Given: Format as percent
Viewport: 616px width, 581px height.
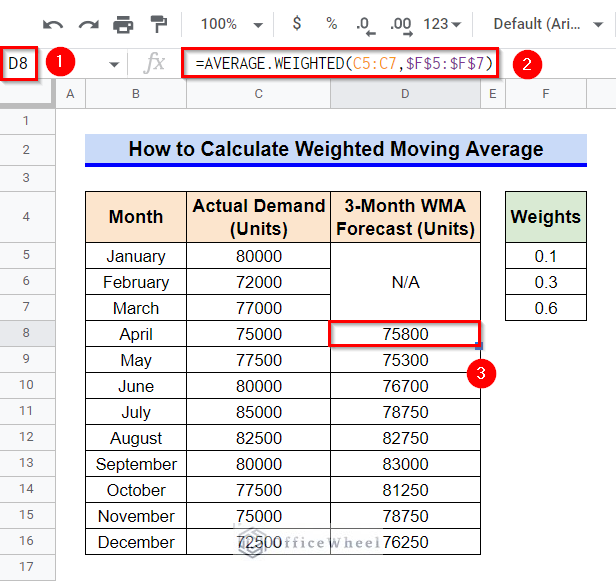Looking at the screenshot, I should click(332, 24).
